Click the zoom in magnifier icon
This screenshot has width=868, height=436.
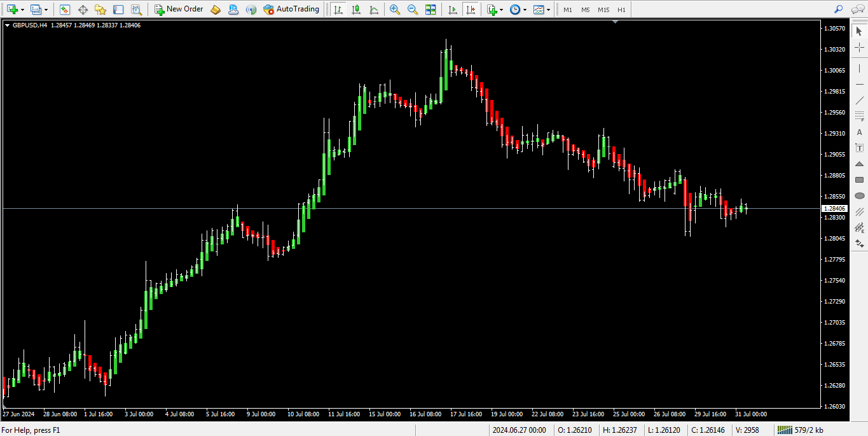pyautogui.click(x=395, y=10)
